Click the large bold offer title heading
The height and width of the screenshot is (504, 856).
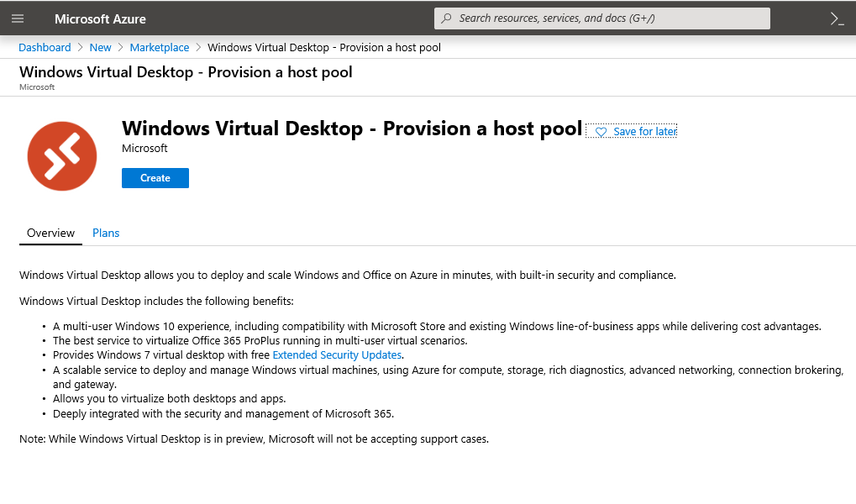pos(351,129)
